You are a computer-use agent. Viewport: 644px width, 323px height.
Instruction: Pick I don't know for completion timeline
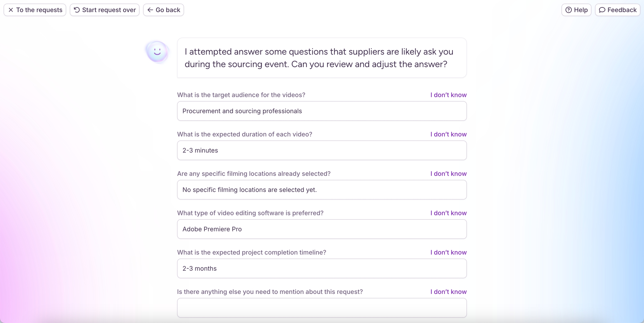pos(448,253)
